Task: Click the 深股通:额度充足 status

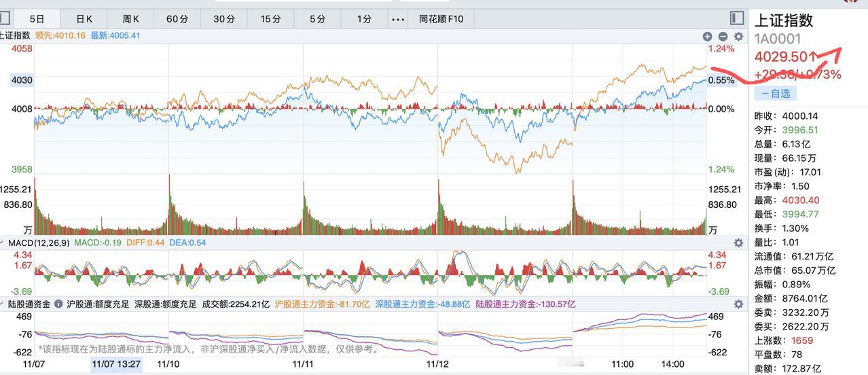Action: pyautogui.click(x=165, y=304)
